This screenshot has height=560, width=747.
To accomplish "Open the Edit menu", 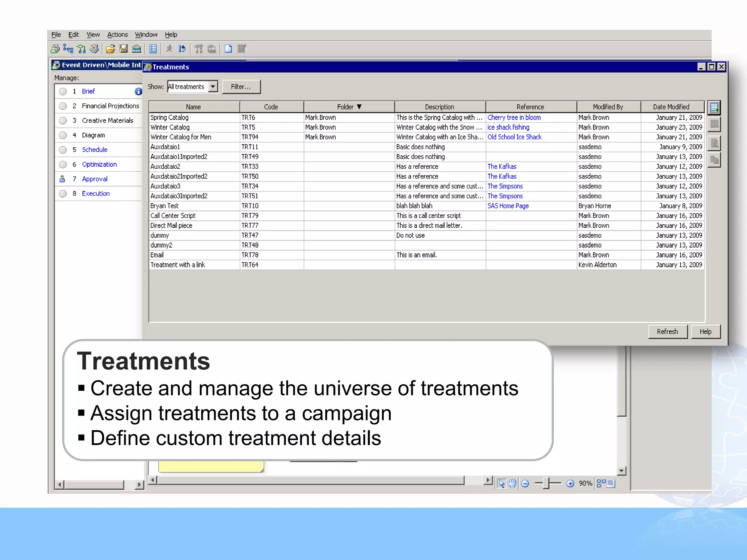I will [x=74, y=35].
